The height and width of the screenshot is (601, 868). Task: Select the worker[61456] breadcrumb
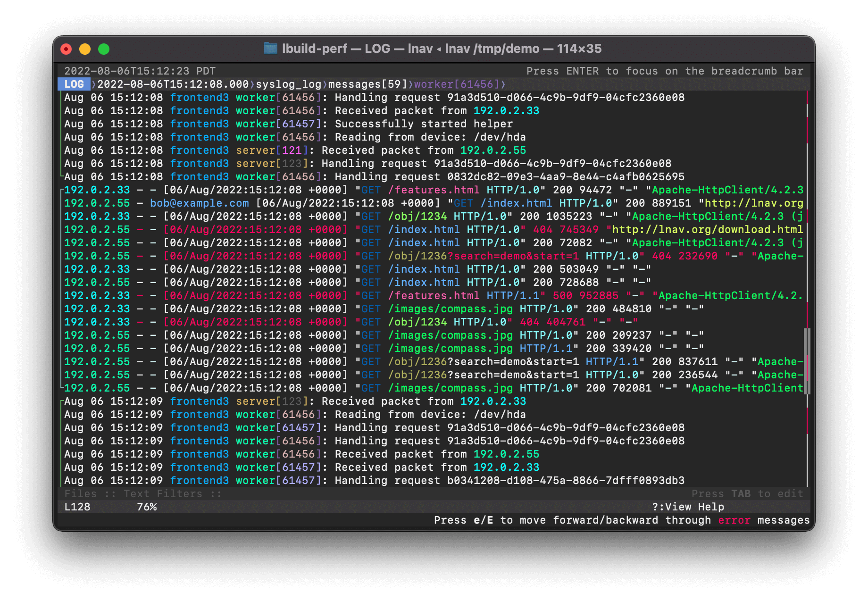(x=456, y=84)
